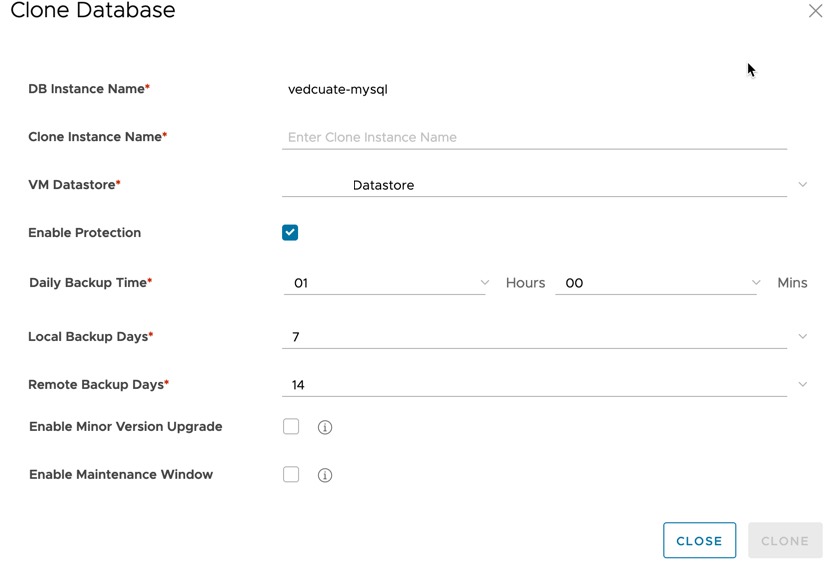Click the Local Backup Days chevron arrow

pyautogui.click(x=802, y=337)
